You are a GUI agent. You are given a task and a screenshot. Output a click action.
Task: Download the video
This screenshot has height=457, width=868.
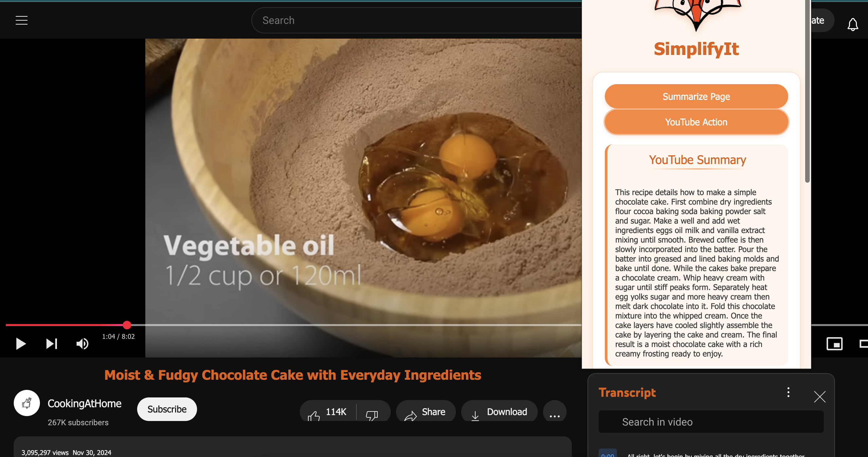499,412
